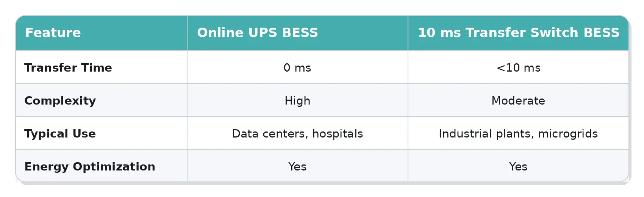
Task: Select the Typical Use row label
Action: [60, 134]
